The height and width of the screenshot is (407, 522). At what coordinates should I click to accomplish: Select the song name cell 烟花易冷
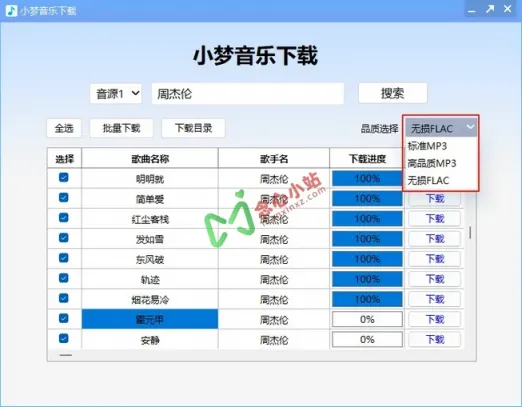point(150,300)
